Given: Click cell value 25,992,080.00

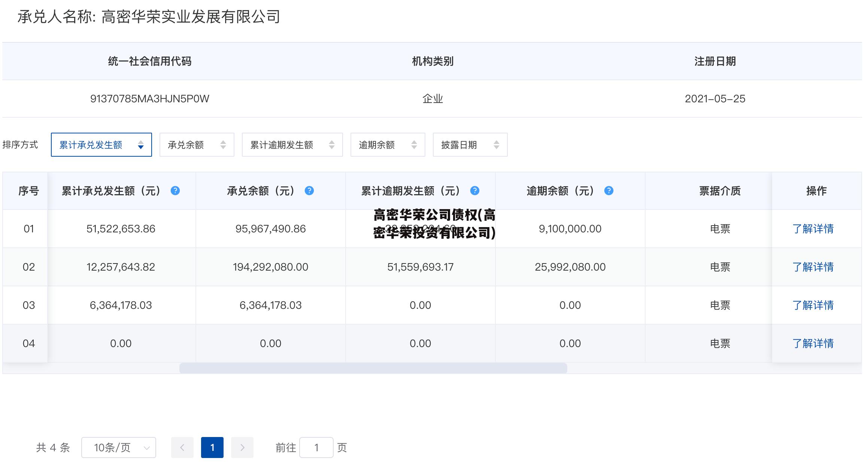Looking at the screenshot, I should click(x=570, y=267).
